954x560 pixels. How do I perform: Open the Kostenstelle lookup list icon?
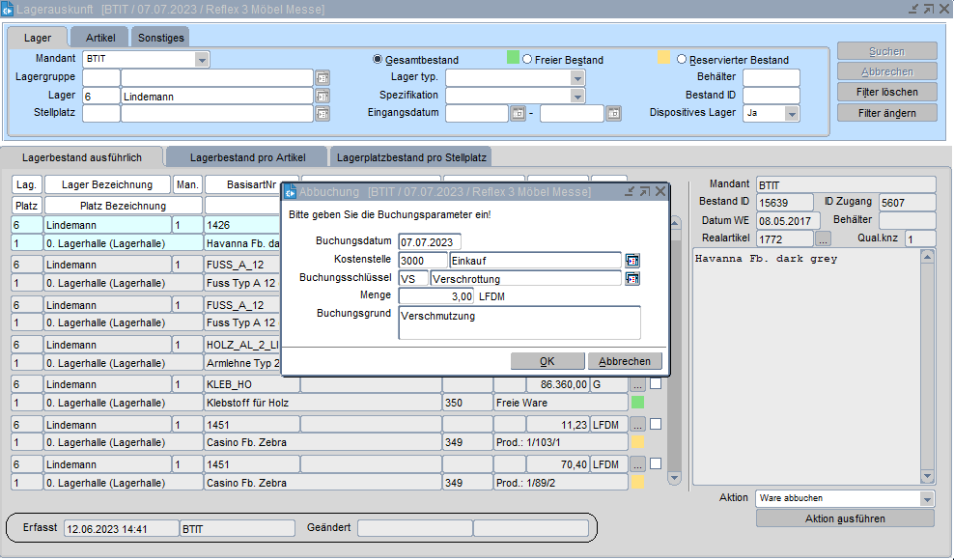632,260
